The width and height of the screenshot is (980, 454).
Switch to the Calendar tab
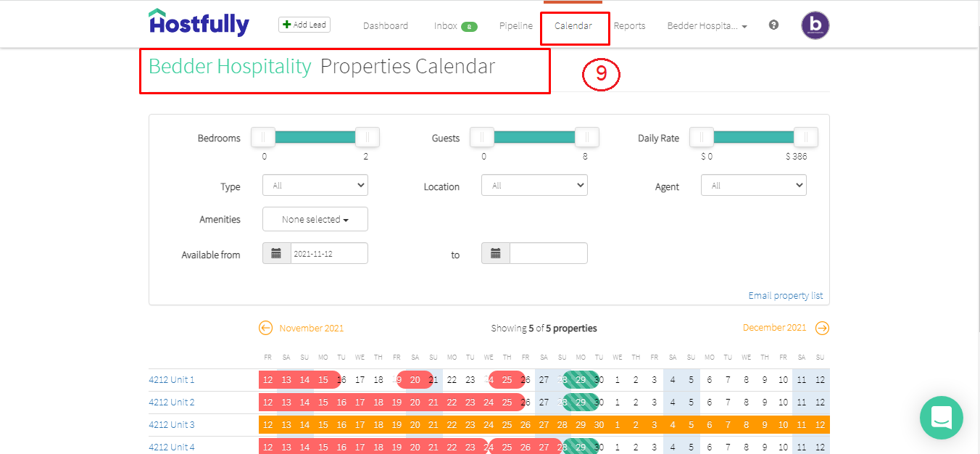573,25
